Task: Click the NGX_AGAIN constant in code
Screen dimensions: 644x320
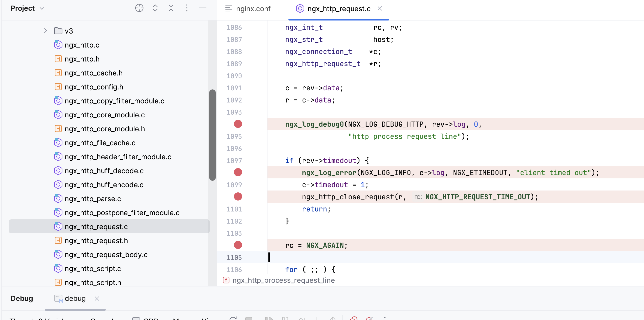Action: coord(325,245)
